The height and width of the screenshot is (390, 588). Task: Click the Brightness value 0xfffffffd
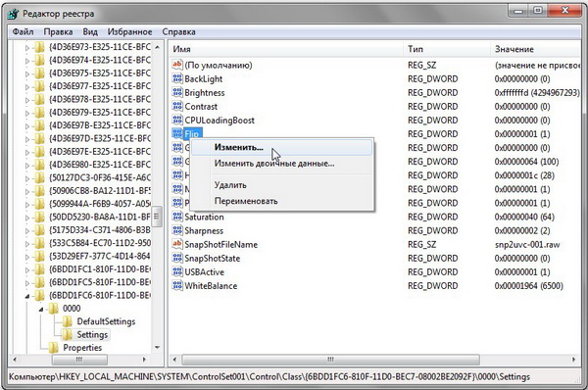tap(537, 93)
